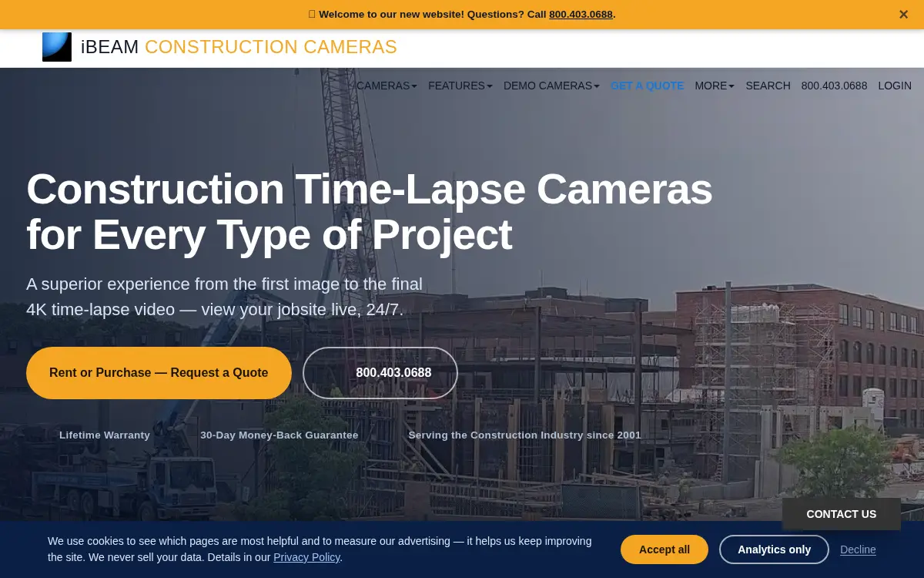This screenshot has width=924, height=578.
Task: Expand the Cameras dropdown menu
Action: [x=387, y=86]
